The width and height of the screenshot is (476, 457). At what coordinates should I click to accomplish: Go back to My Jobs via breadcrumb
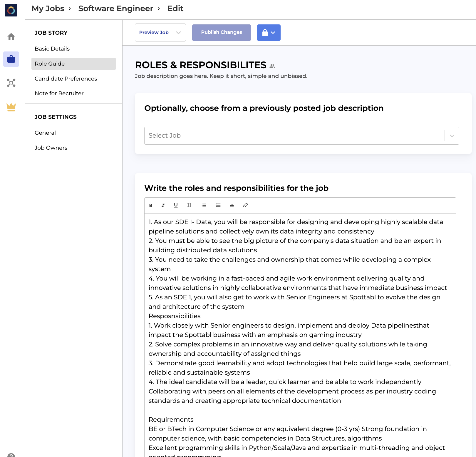click(x=48, y=8)
